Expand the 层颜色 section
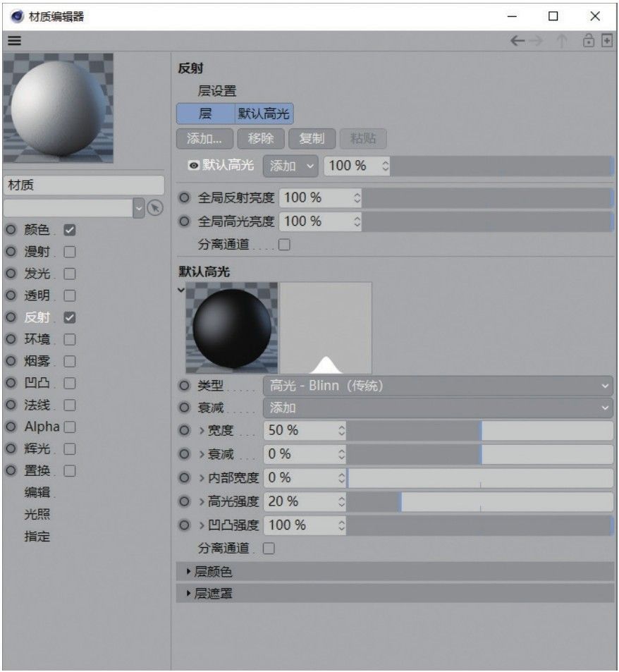Viewport: 619px width, 672px height. [395, 572]
